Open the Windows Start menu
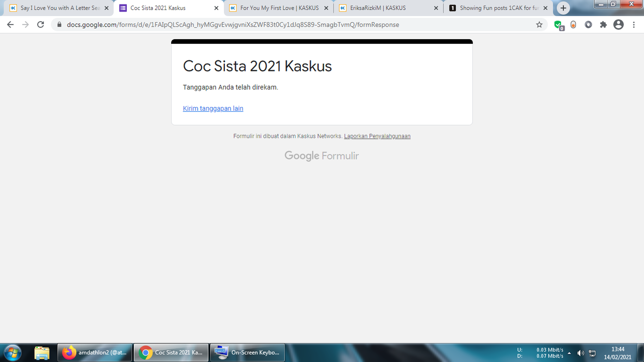 (x=12, y=352)
